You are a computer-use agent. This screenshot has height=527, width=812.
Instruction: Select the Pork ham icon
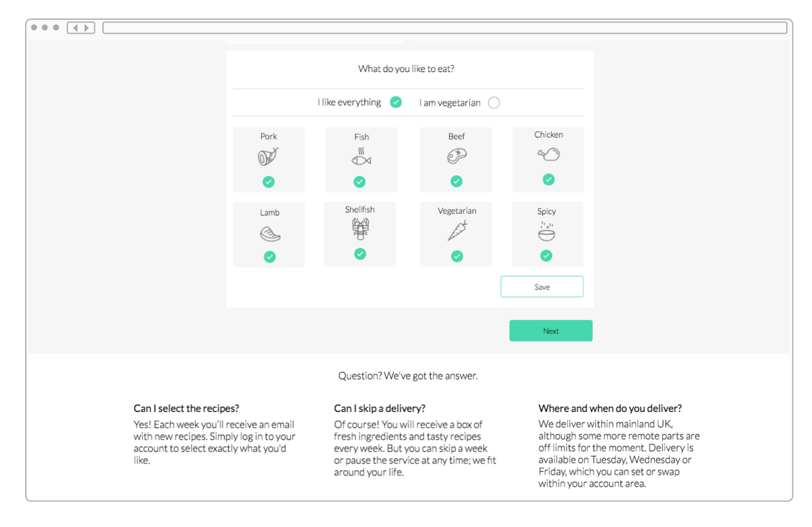click(x=268, y=157)
